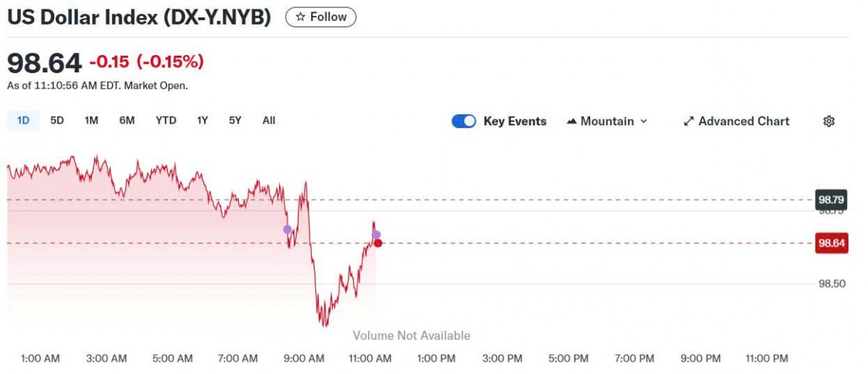Viewport: 868px width, 374px height.
Task: Click the dark 98.79 previous close label
Action: 831,199
